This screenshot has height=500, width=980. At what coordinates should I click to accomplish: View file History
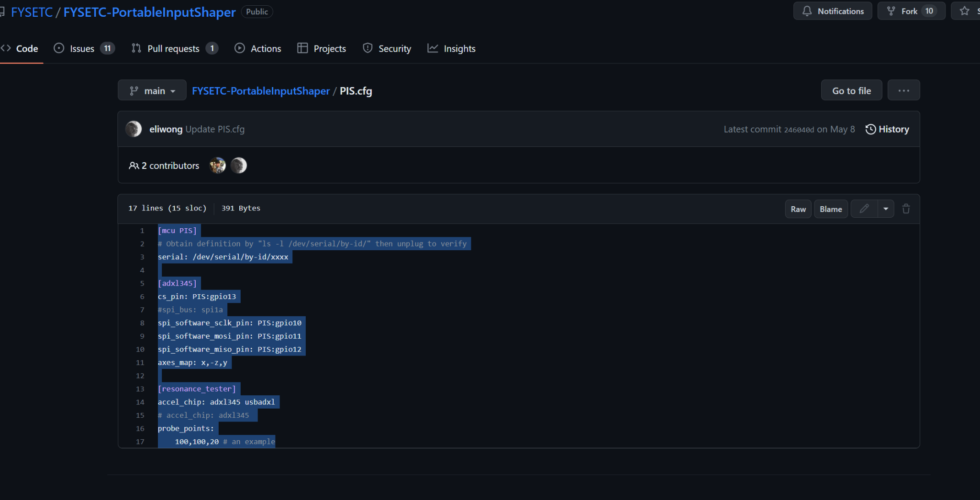coord(887,129)
